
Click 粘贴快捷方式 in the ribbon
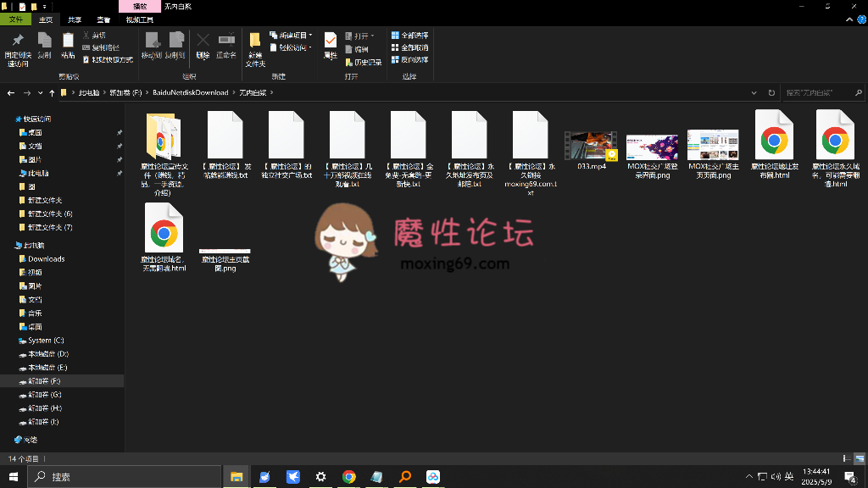[108, 60]
